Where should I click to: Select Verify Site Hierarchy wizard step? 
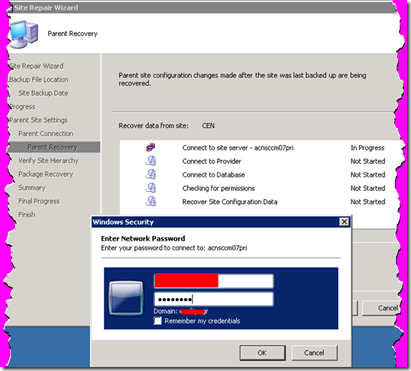coord(48,161)
